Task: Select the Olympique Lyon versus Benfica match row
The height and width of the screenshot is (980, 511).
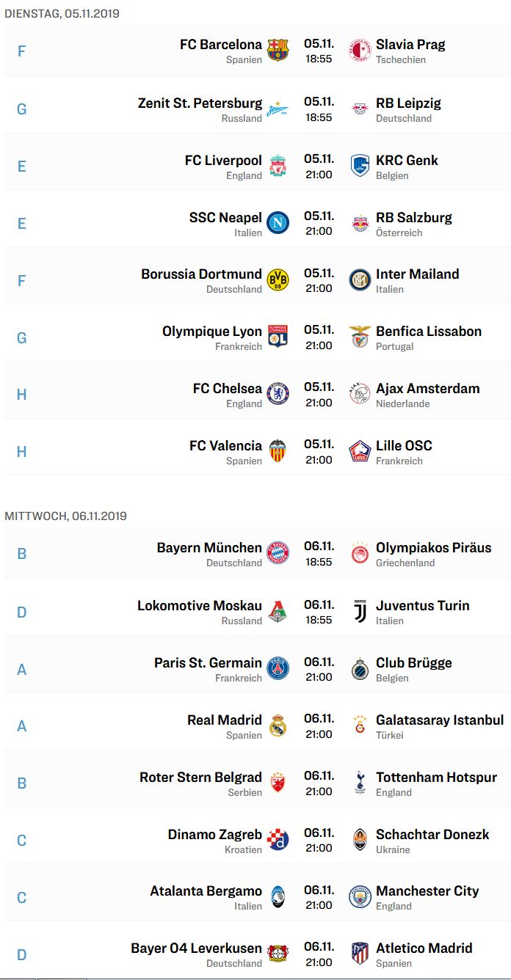Action: point(258,337)
